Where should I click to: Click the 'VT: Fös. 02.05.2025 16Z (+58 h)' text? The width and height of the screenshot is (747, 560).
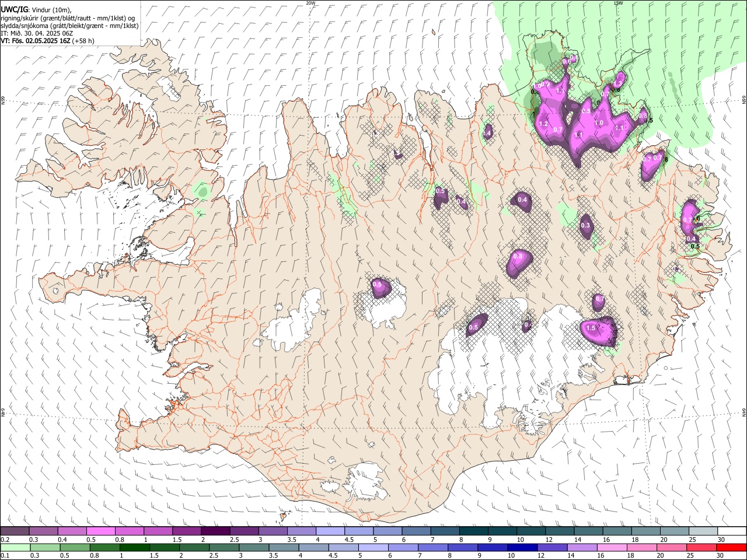click(47, 41)
